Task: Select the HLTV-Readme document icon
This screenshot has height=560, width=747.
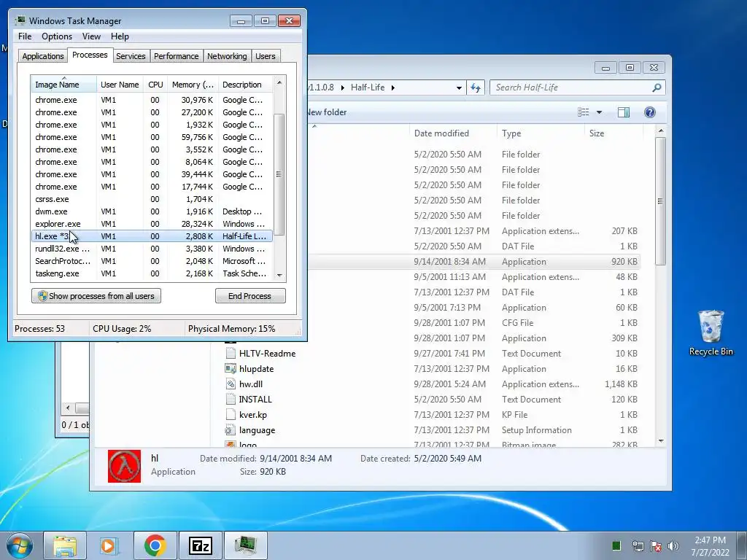Action: (x=231, y=354)
